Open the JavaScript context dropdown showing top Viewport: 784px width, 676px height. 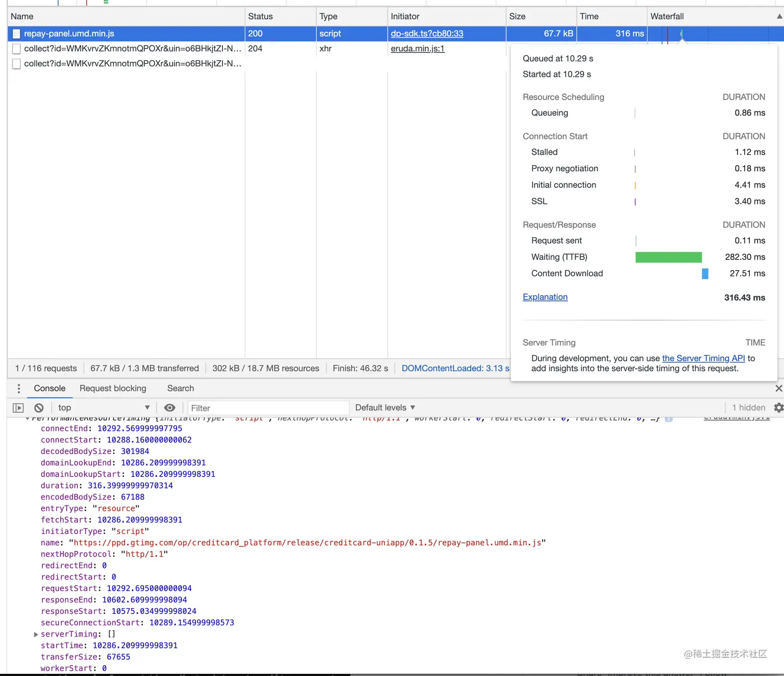104,408
